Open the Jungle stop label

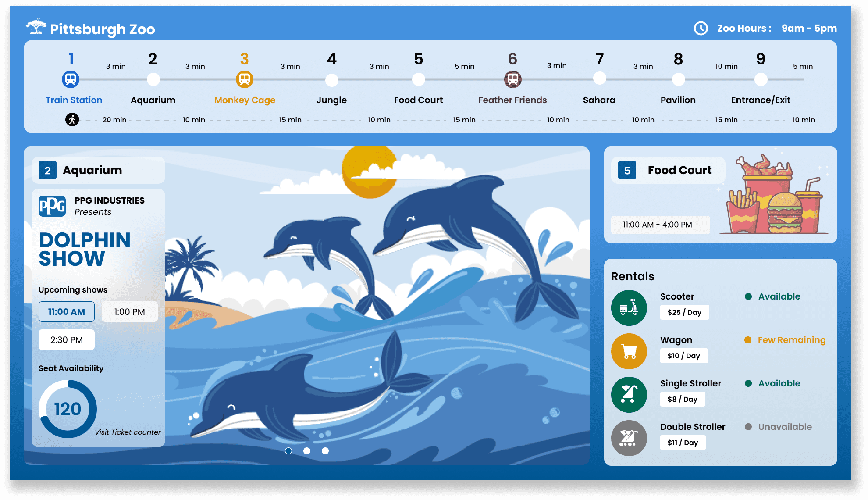pyautogui.click(x=332, y=100)
